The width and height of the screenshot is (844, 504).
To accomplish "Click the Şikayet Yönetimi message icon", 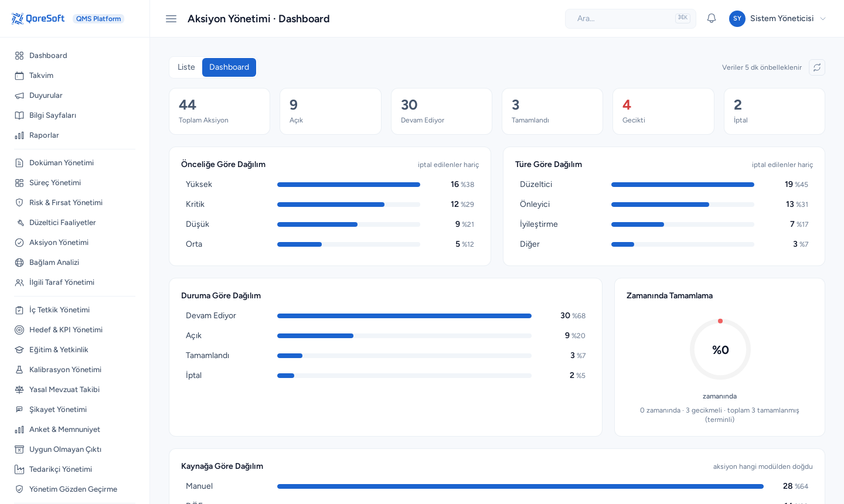I will point(19,410).
